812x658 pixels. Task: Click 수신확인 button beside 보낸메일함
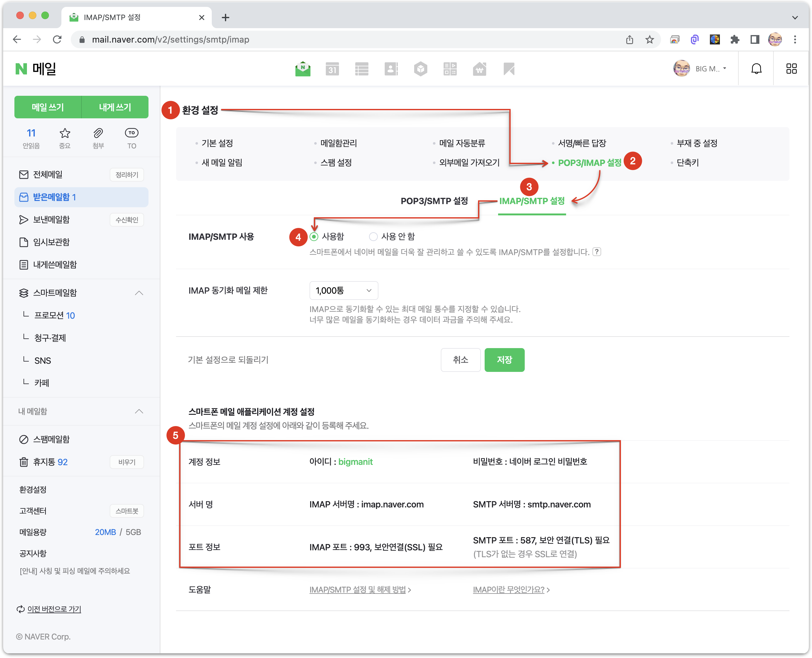[127, 220]
